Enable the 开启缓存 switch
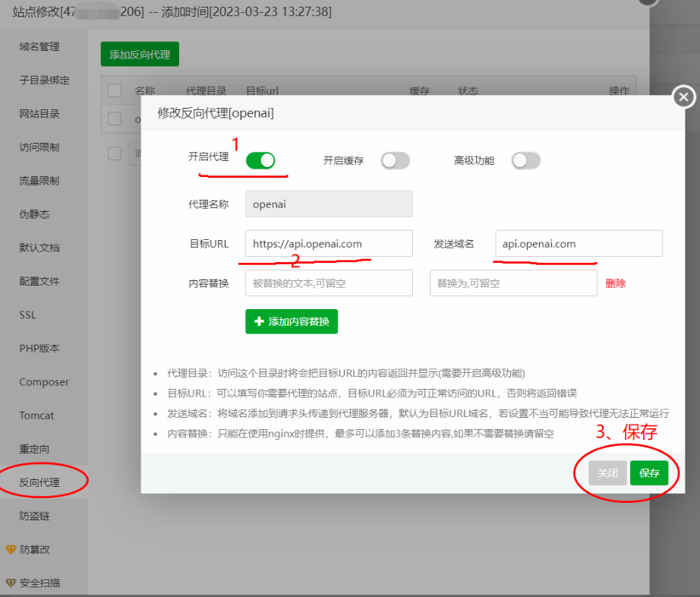The width and height of the screenshot is (700, 597). click(x=395, y=160)
